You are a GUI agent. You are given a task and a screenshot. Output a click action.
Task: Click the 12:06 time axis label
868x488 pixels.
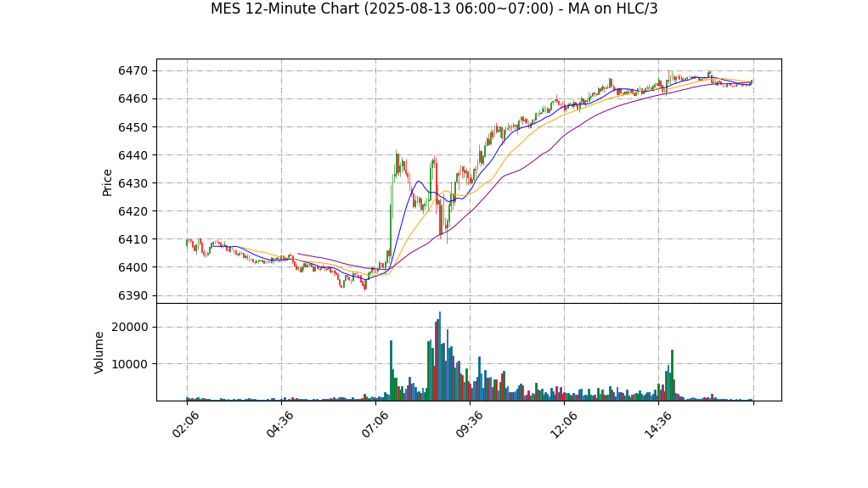[564, 424]
